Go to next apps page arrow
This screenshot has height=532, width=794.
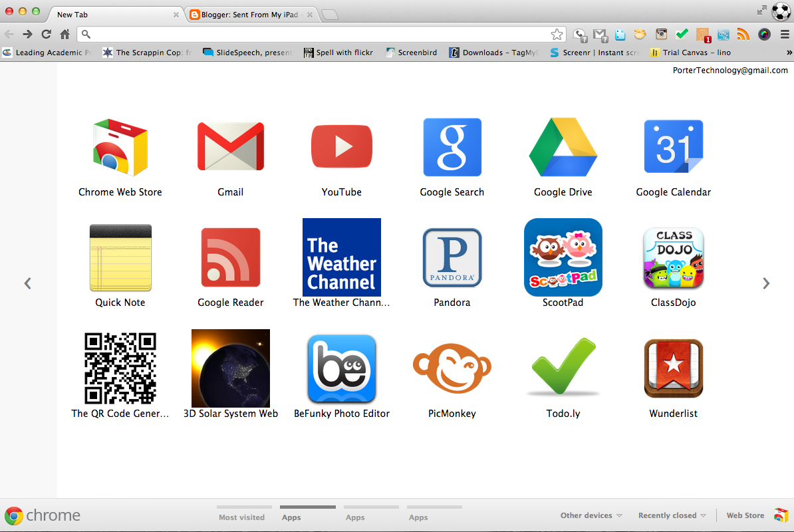[765, 283]
